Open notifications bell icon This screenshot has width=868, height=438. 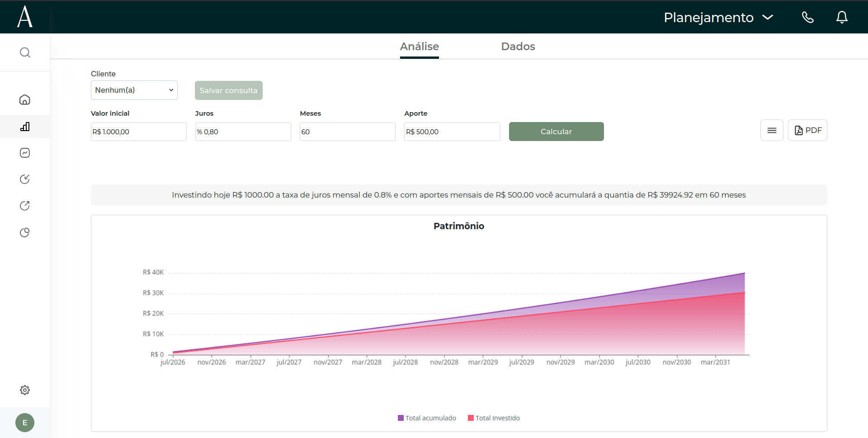click(842, 17)
